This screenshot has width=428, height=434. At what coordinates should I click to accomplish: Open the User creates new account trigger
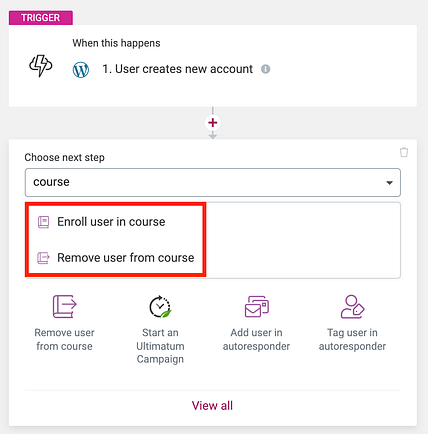[x=177, y=69]
